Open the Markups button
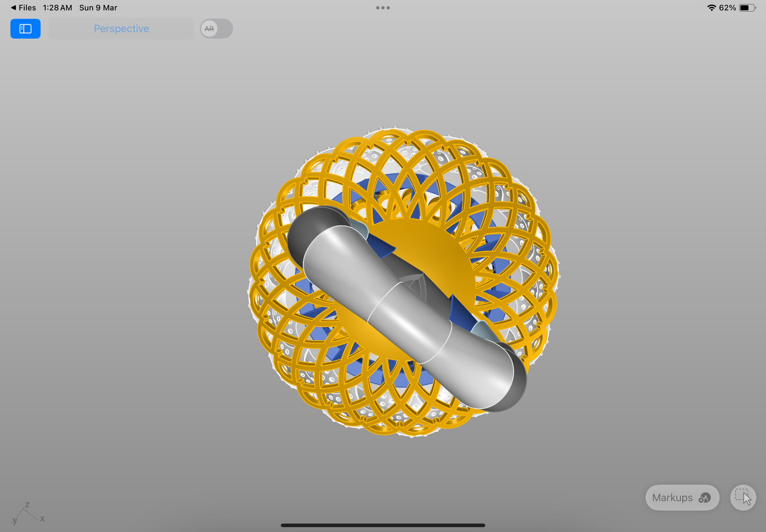The image size is (766, 532). point(682,498)
